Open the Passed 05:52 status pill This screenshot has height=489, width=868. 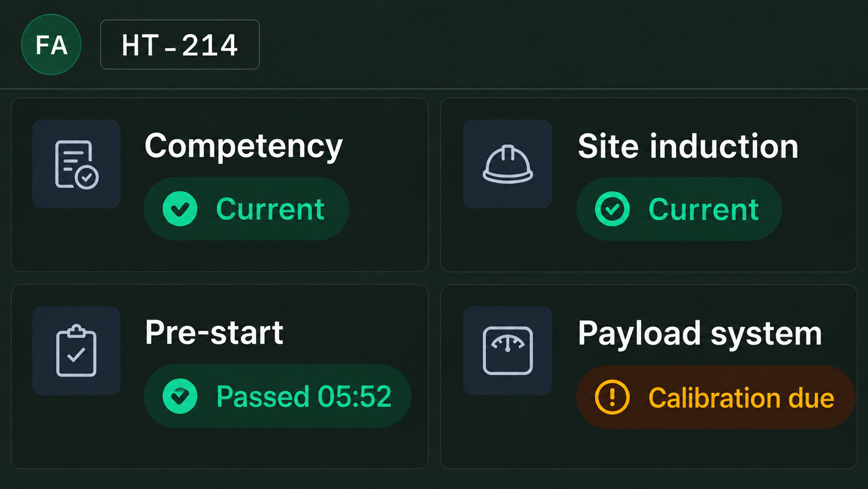(x=278, y=396)
